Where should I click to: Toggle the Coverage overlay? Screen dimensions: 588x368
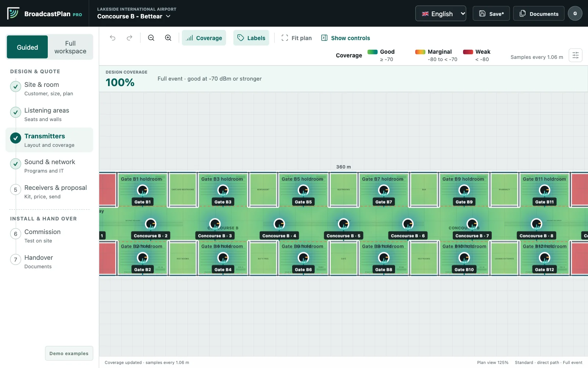[204, 38]
